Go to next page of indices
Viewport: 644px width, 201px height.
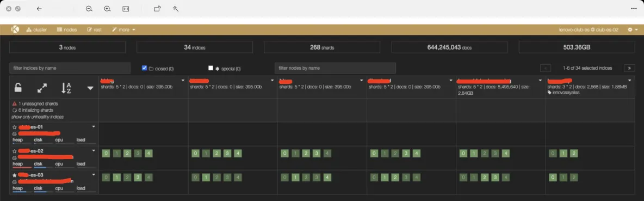point(629,68)
